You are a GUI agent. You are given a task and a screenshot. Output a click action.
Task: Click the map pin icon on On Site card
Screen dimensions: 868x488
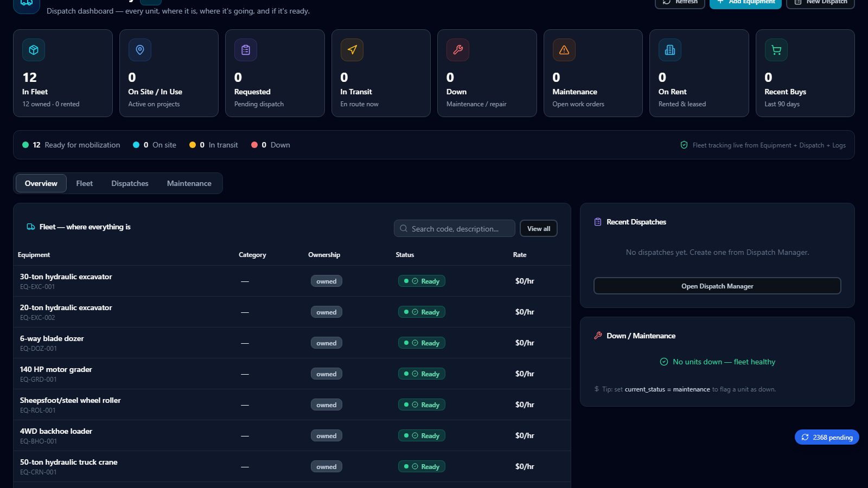(140, 50)
